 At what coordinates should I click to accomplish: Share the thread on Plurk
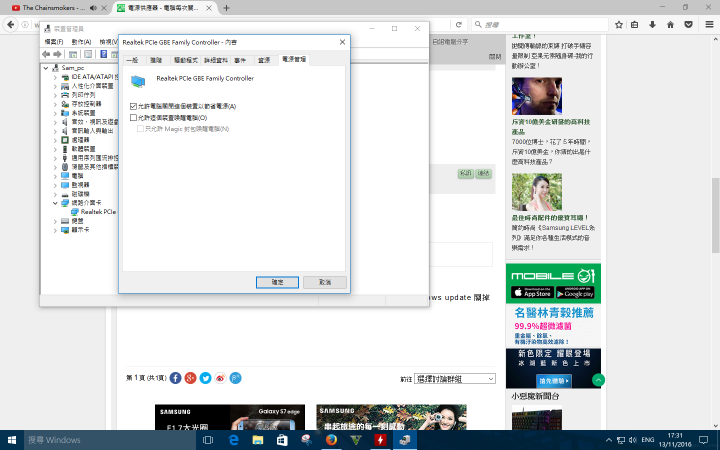236,378
